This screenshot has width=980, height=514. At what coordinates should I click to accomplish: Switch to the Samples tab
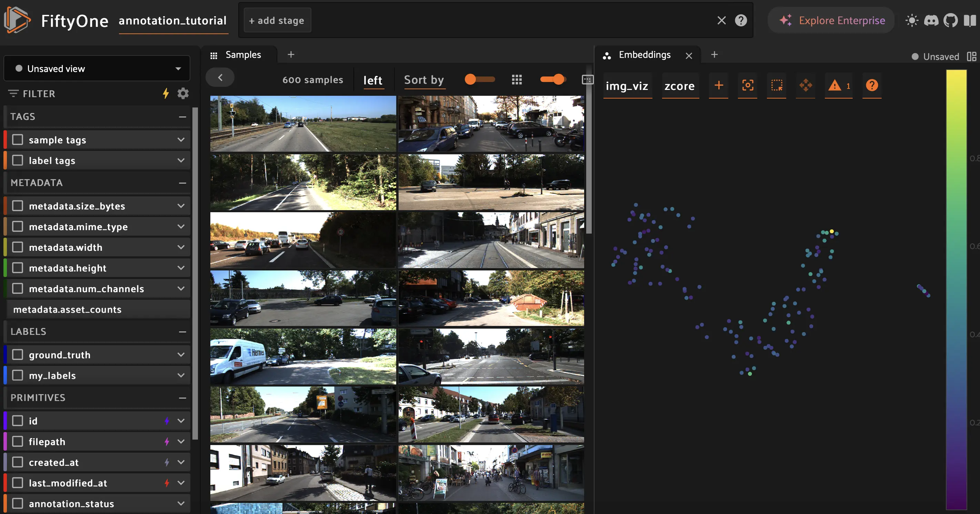[243, 55]
